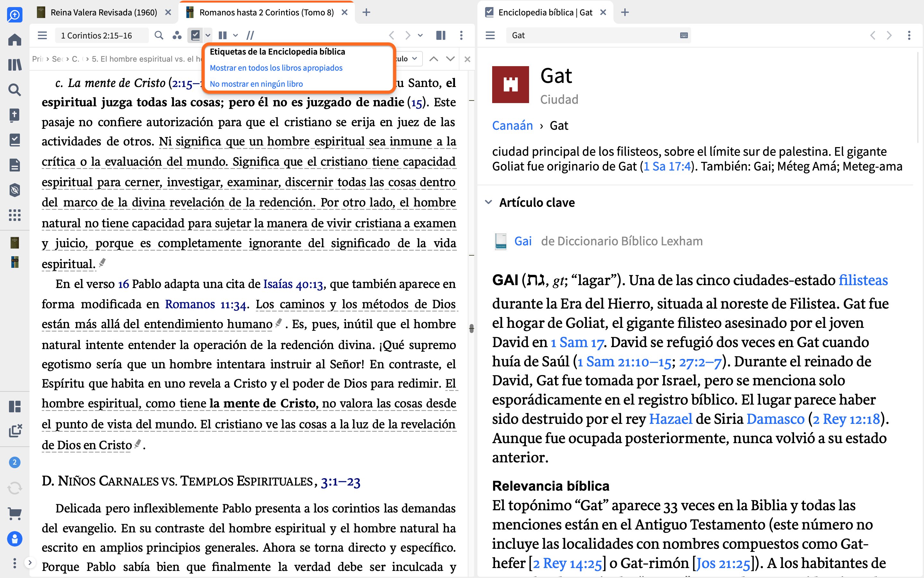Open the Enciclopedia panel kebab menu
924x578 pixels.
coord(909,36)
